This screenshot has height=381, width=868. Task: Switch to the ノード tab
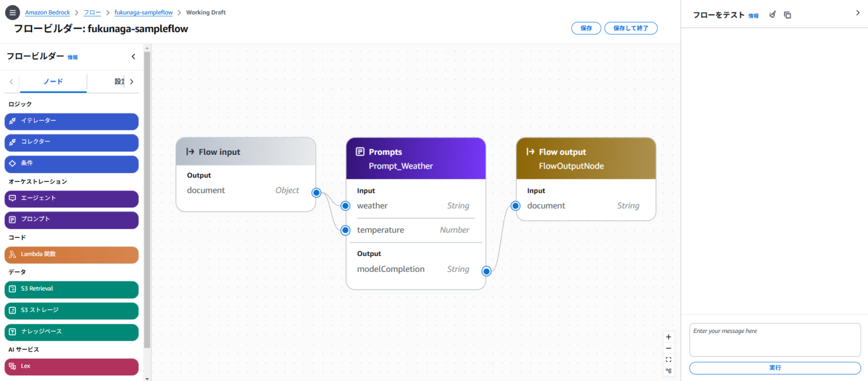tap(53, 81)
